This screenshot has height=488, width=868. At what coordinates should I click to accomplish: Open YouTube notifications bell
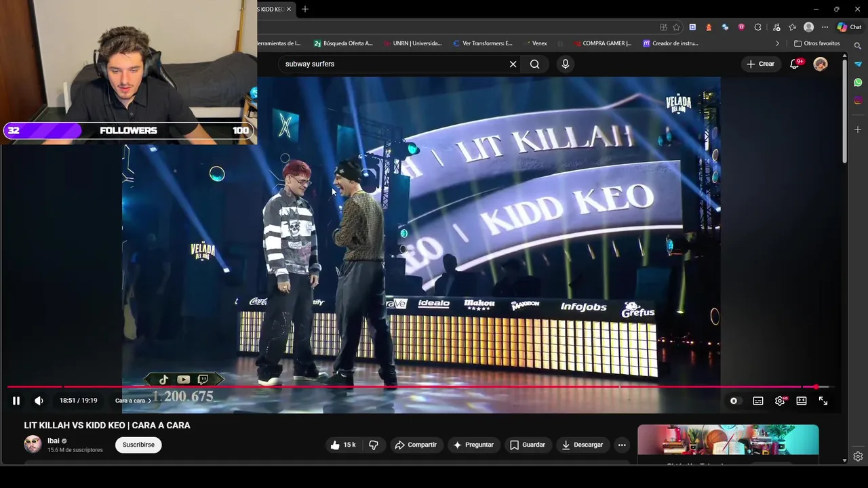point(795,64)
